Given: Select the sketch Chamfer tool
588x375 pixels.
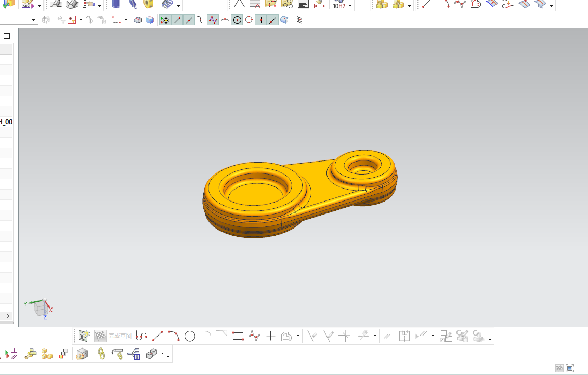Looking at the screenshot, I should [222, 336].
